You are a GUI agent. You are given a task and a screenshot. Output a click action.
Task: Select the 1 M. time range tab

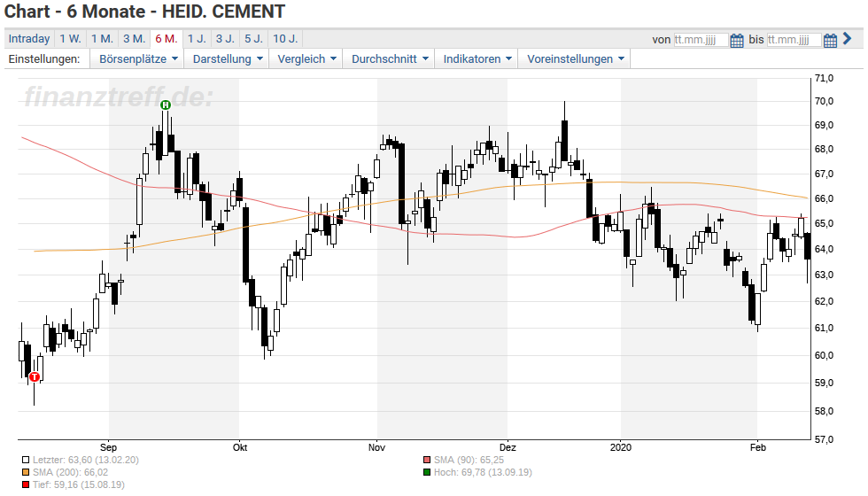click(x=102, y=39)
